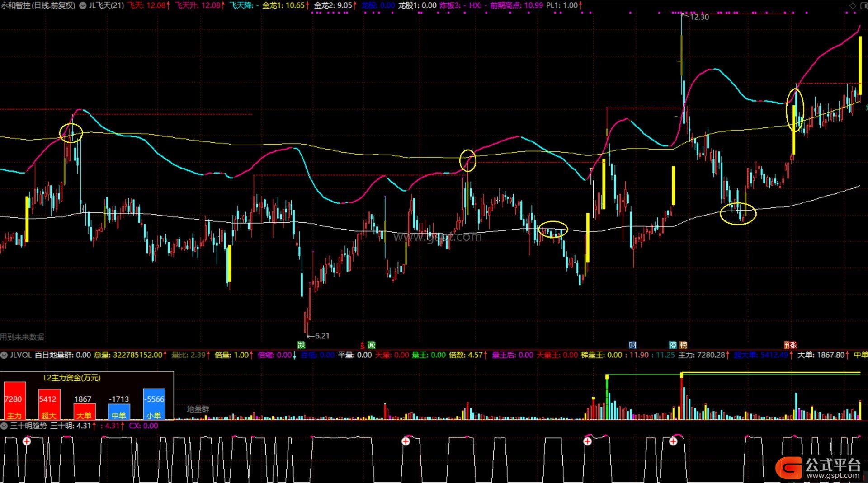Click the 梯量王: 0.00 value
Image resolution: width=868 pixels, height=483 pixels.
(601, 355)
